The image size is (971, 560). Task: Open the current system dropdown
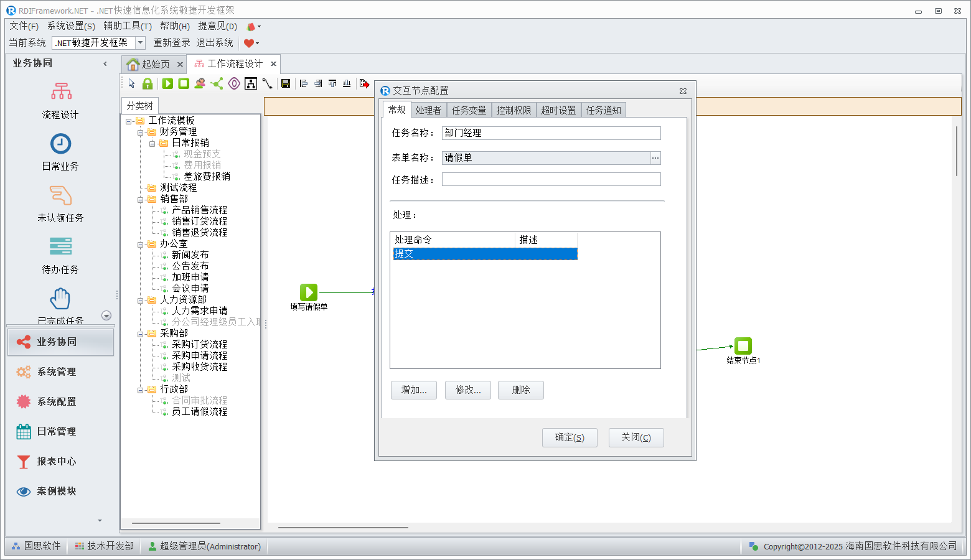(x=141, y=42)
